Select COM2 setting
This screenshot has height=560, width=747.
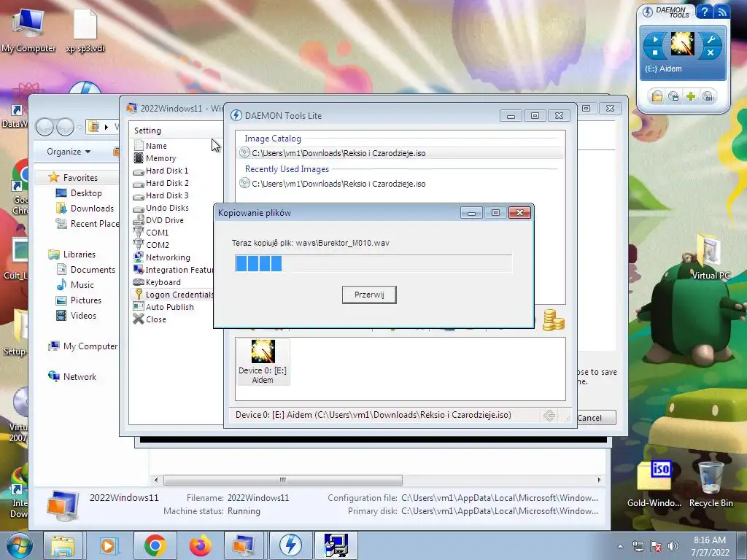click(151, 245)
